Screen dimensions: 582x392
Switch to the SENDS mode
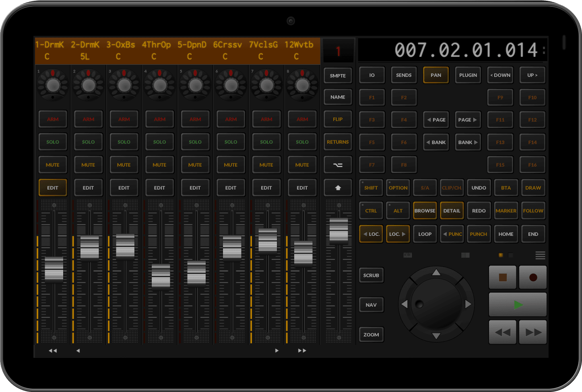[x=404, y=75]
